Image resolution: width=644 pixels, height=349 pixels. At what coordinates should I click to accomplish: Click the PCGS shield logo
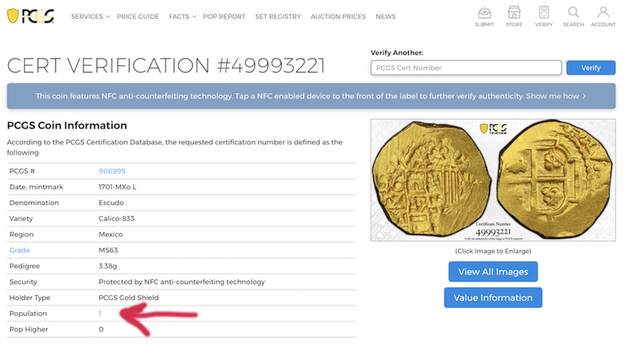[x=31, y=16]
